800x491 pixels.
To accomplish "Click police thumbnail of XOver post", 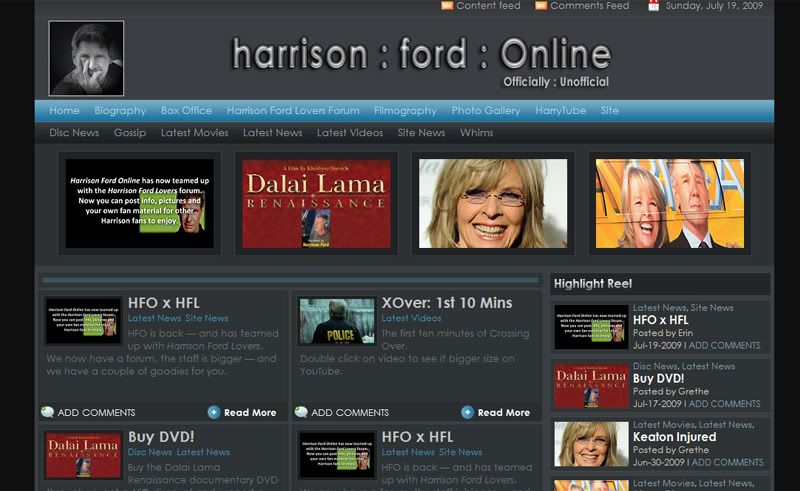I will click(337, 321).
